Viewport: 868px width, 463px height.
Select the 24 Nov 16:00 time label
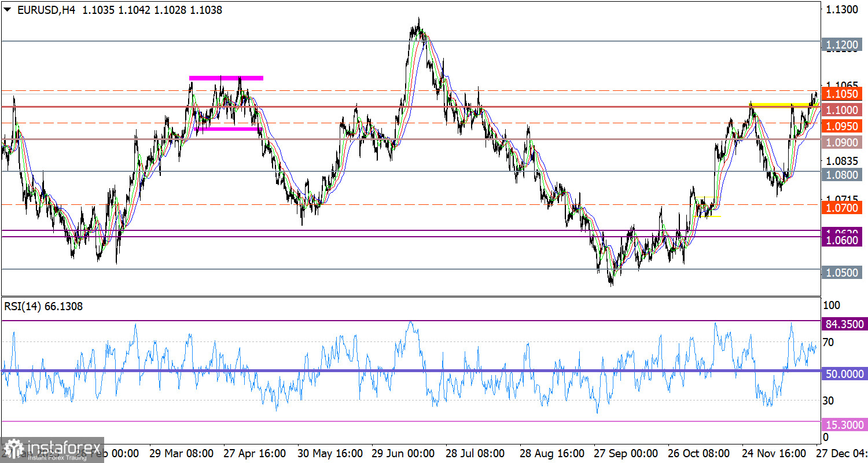click(774, 453)
